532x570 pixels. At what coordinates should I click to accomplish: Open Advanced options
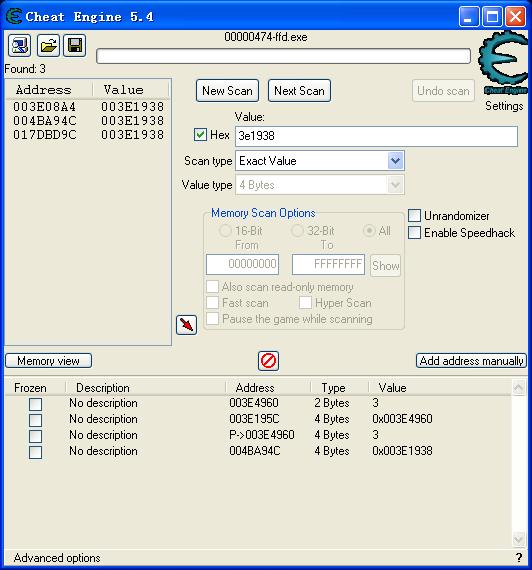pos(57,558)
